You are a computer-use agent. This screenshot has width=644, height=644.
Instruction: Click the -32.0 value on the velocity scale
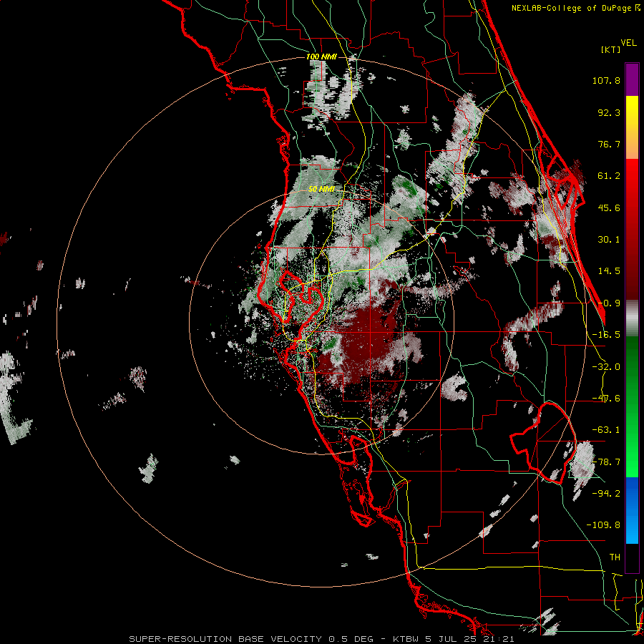606,367
